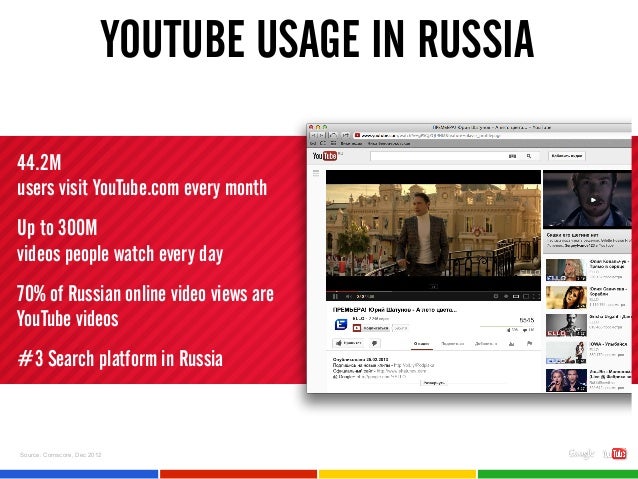Switch video to fullscreen
The image size is (638, 479).
pos(536,296)
